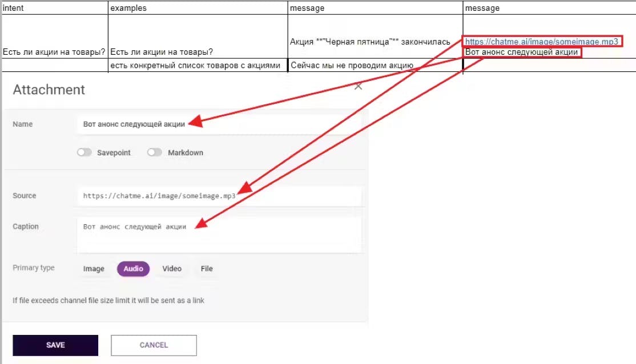636x364 pixels.
Task: Click the 'Attachment' dialog title
Action: (49, 90)
